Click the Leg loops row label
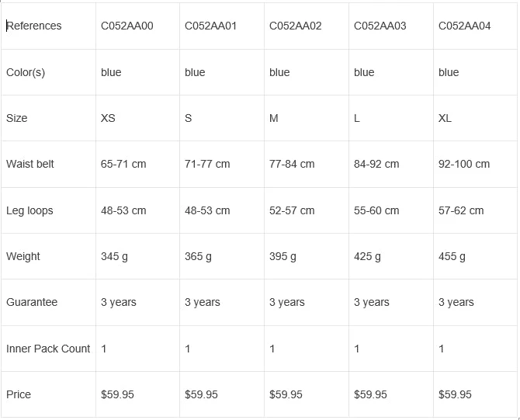This screenshot has height=420, width=520. [x=29, y=210]
